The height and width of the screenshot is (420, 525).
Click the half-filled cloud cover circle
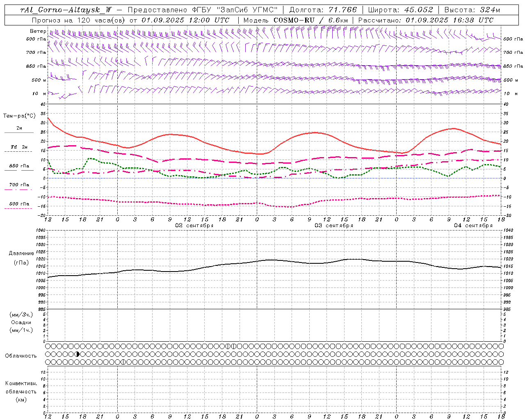[77, 354]
